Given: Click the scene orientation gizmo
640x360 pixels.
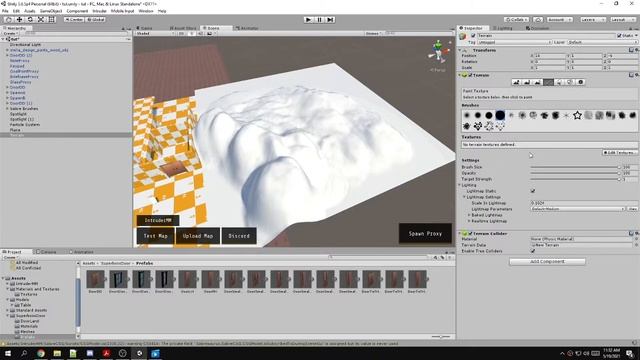Looking at the screenshot, I should point(438,52).
